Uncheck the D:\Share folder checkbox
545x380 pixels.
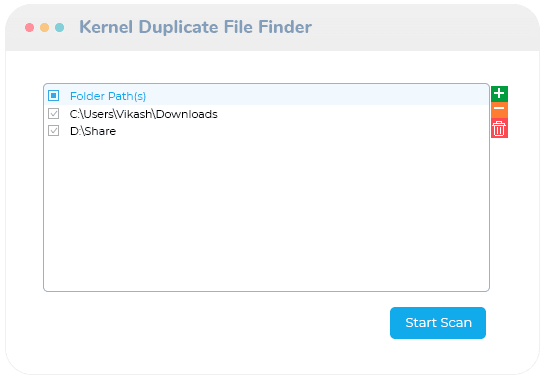click(54, 131)
